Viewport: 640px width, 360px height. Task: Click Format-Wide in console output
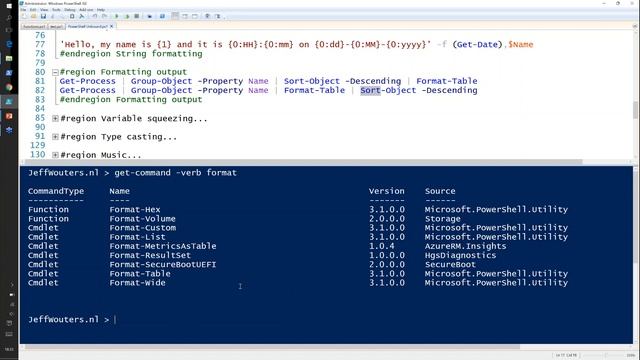tap(138, 282)
